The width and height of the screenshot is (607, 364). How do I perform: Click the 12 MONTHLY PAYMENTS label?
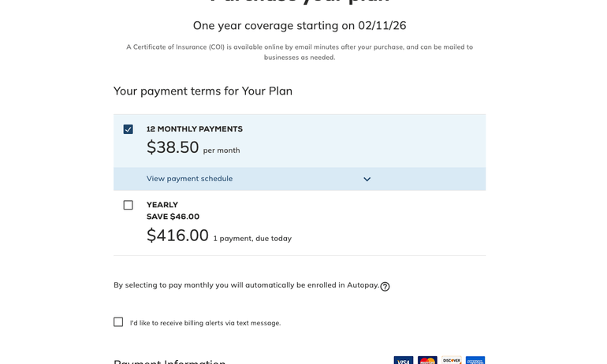click(x=195, y=129)
